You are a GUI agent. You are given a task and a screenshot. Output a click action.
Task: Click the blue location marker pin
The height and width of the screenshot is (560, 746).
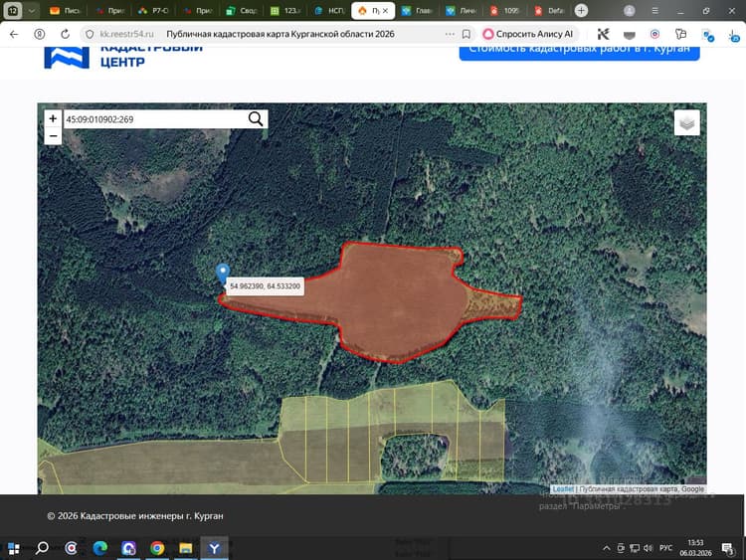click(222, 275)
